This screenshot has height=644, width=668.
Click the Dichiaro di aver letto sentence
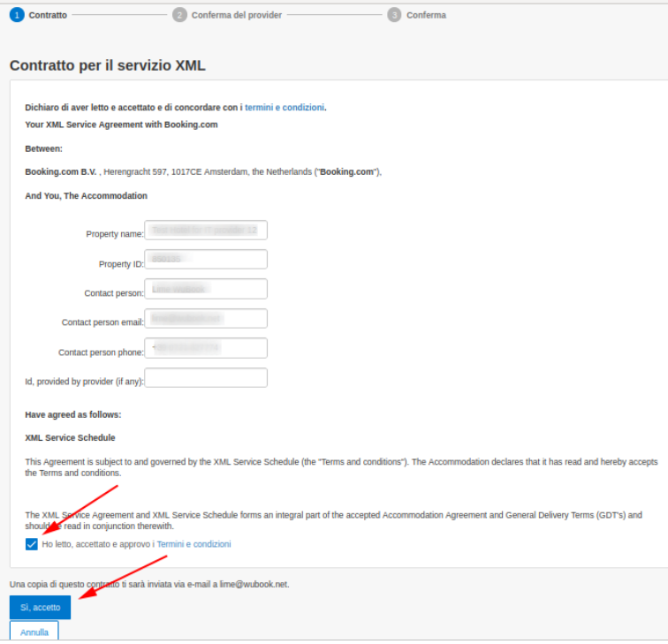pos(176,108)
